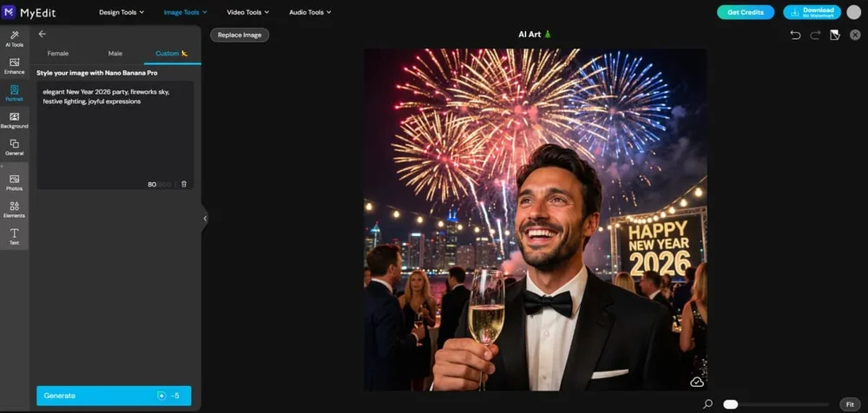Viewport: 868px width, 413px height.
Task: Switch to the Male tab
Action: click(x=115, y=54)
